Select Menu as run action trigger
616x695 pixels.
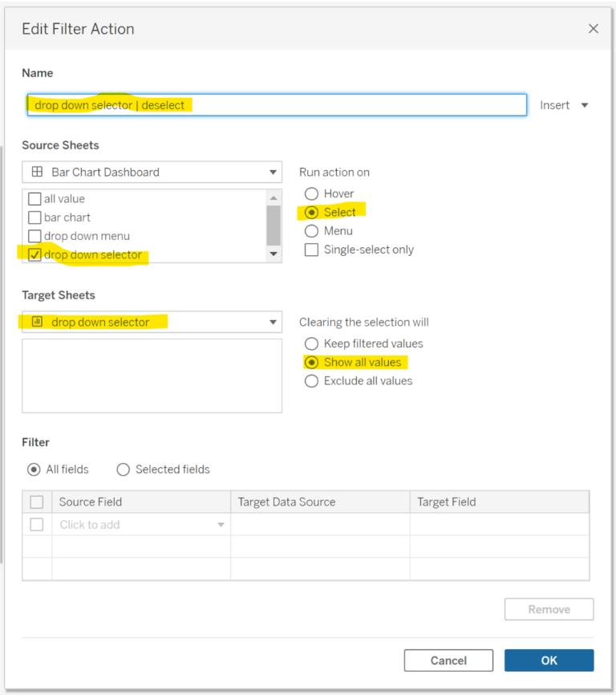click(311, 230)
